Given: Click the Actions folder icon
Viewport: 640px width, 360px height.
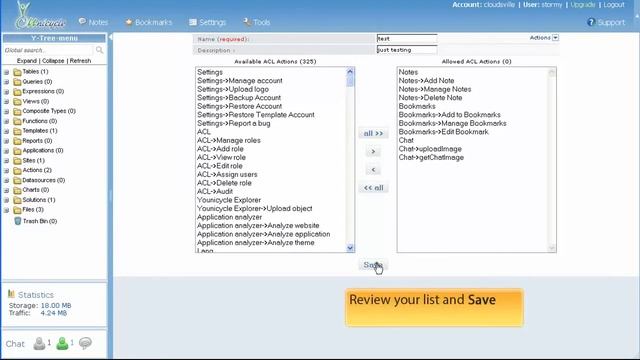Looking at the screenshot, I should pyautogui.click(x=17, y=170).
